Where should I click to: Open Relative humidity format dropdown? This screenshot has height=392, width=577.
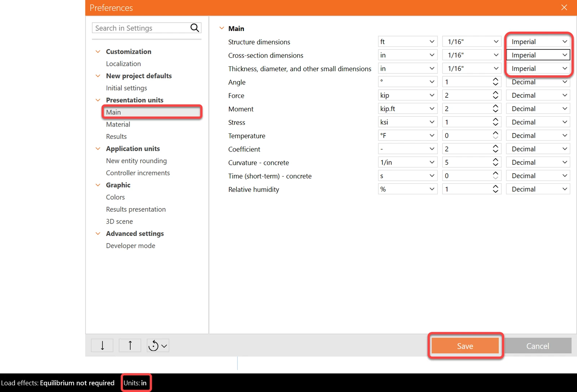(538, 189)
